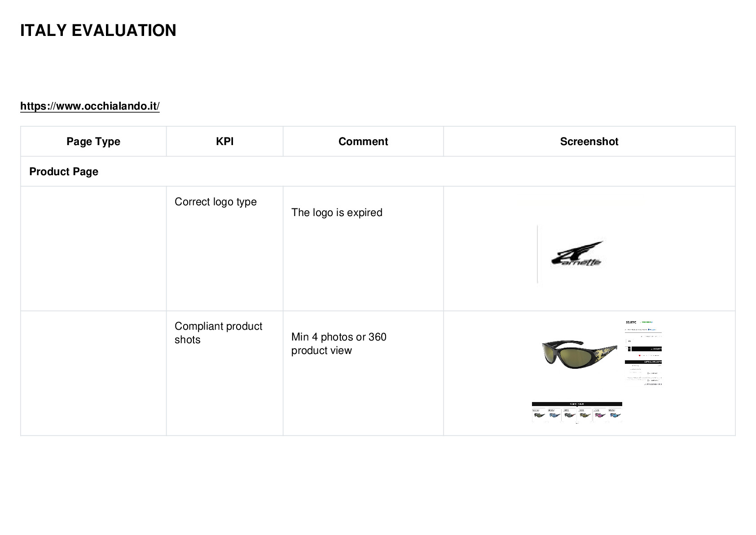Viewport: 756px width, 535px height.
Task: Select the last blue-lens variant thumbnail
Action: (615, 415)
